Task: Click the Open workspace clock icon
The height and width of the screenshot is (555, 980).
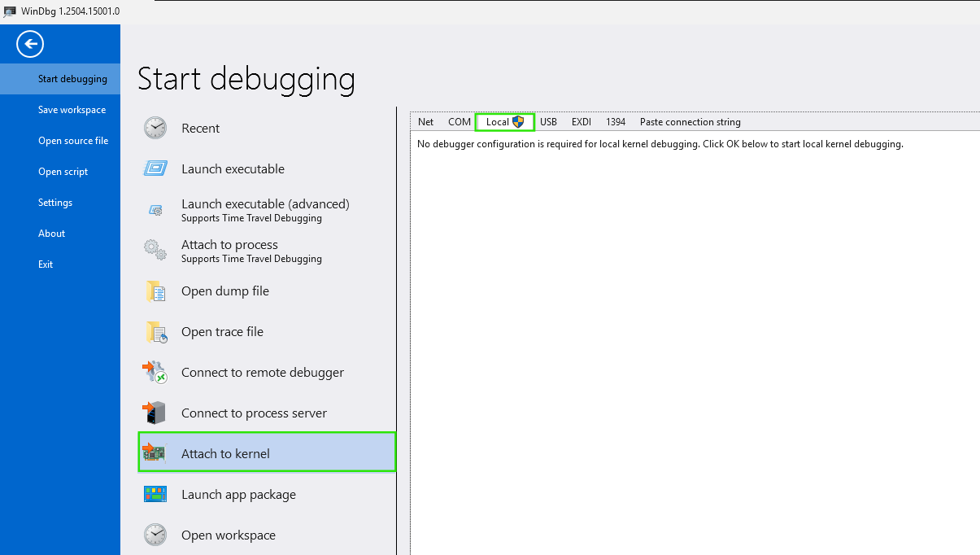Action: coord(155,535)
